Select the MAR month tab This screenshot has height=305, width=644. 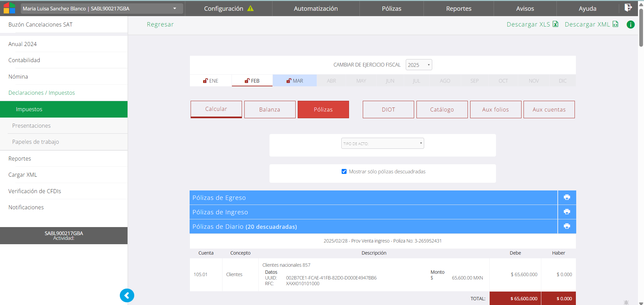(295, 81)
